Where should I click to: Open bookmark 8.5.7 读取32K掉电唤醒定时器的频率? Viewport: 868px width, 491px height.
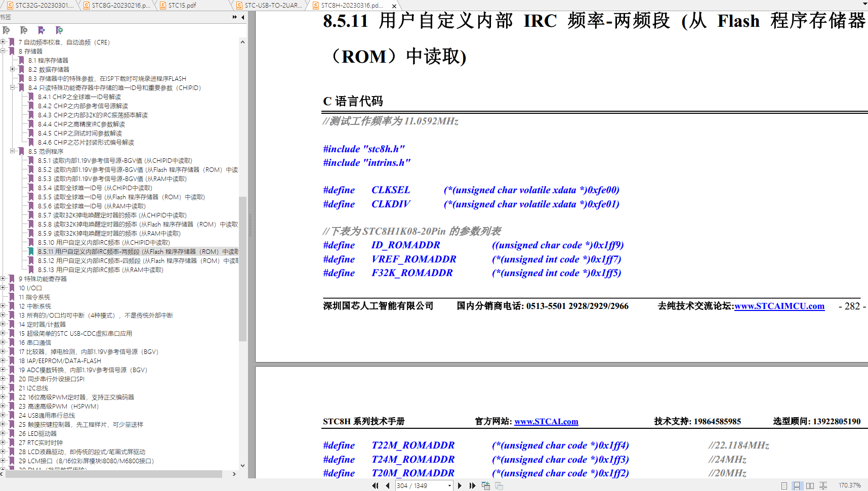(112, 215)
